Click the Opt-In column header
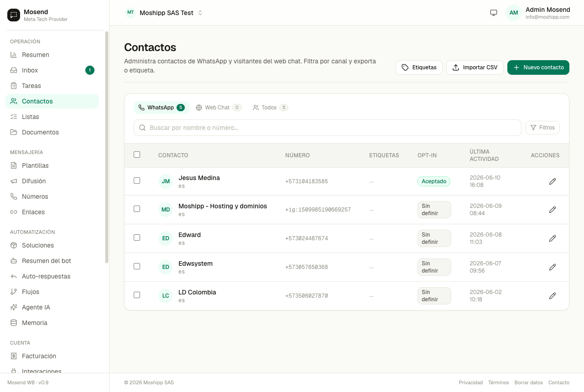 click(427, 155)
